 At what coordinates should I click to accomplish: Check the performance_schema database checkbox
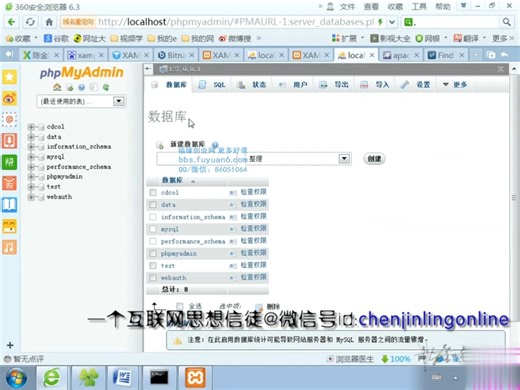(x=153, y=241)
